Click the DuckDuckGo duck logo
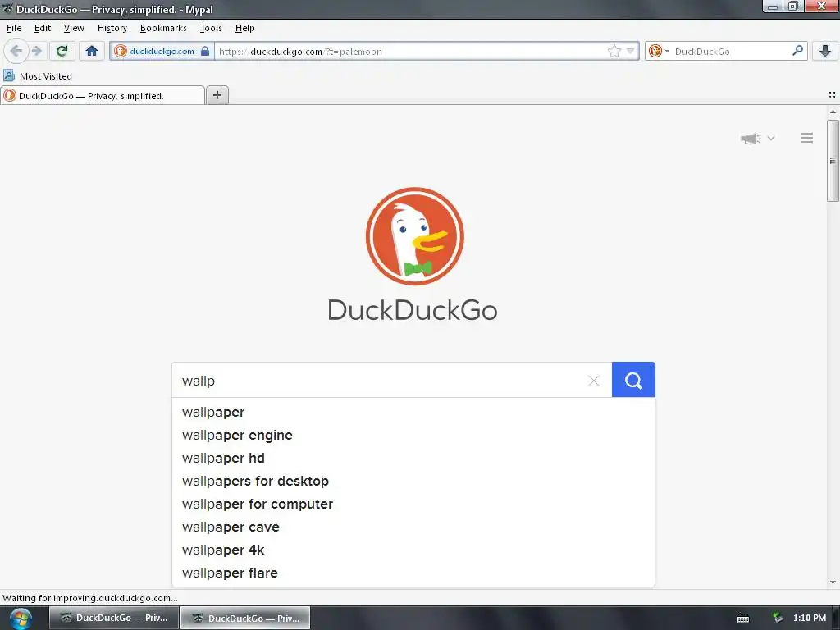This screenshot has height=630, width=840. (x=414, y=236)
